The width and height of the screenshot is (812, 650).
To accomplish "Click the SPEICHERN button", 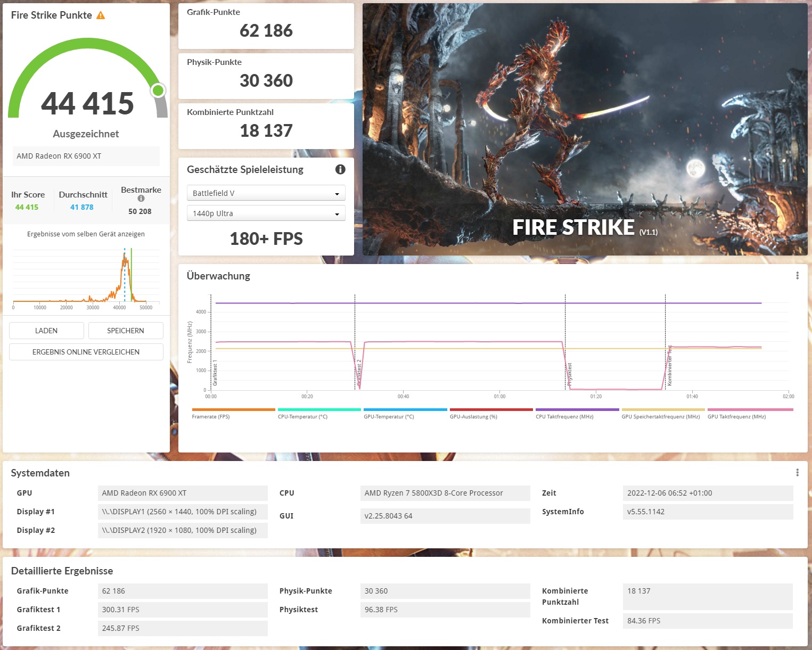I will (126, 331).
